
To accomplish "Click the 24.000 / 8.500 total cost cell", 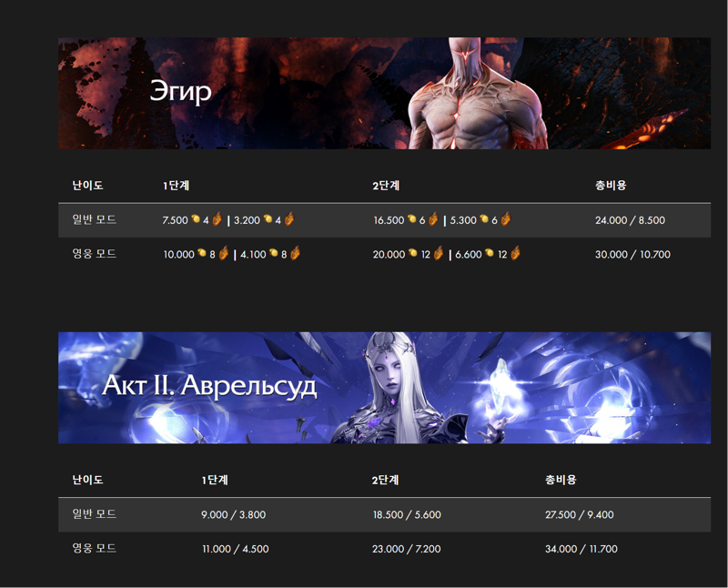I will 630,220.
